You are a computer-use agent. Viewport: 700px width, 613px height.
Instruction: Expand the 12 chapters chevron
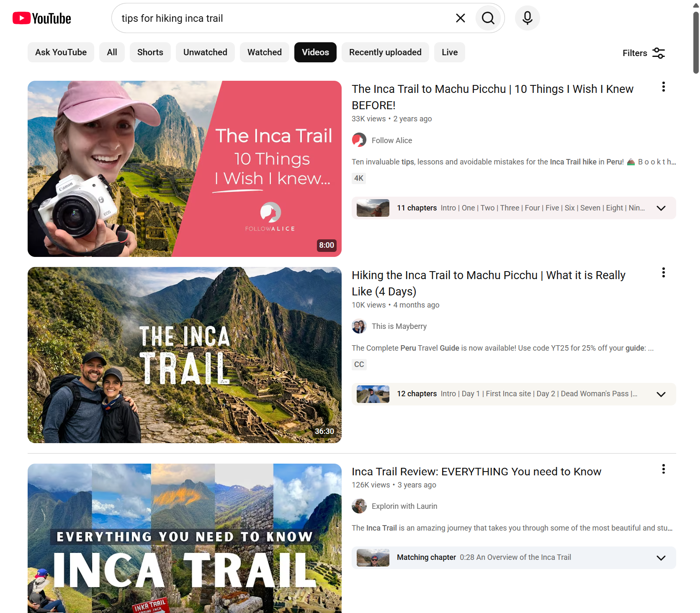tap(661, 394)
